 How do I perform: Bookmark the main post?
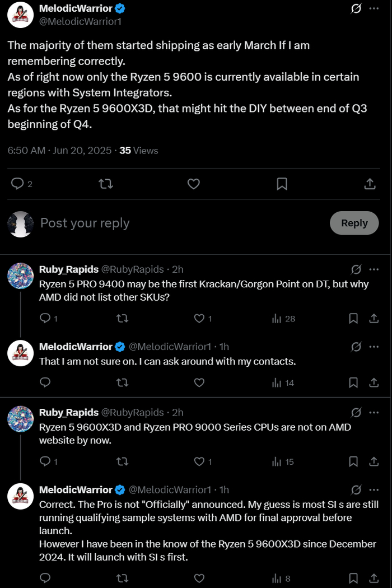282,184
